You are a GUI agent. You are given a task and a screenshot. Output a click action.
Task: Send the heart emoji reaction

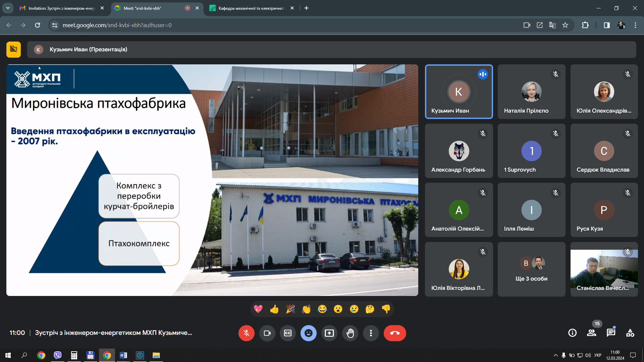pos(258,309)
